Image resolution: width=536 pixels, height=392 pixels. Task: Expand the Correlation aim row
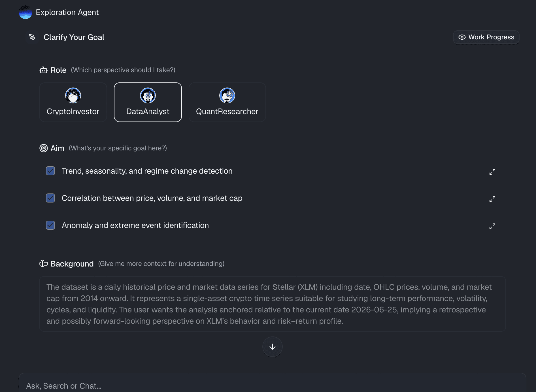coord(492,199)
